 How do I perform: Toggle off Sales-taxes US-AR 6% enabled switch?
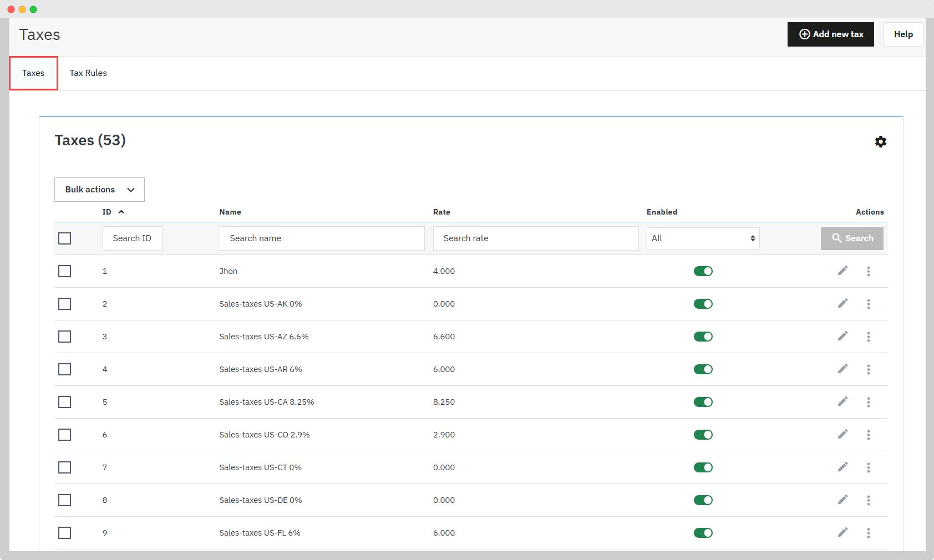[x=703, y=369]
